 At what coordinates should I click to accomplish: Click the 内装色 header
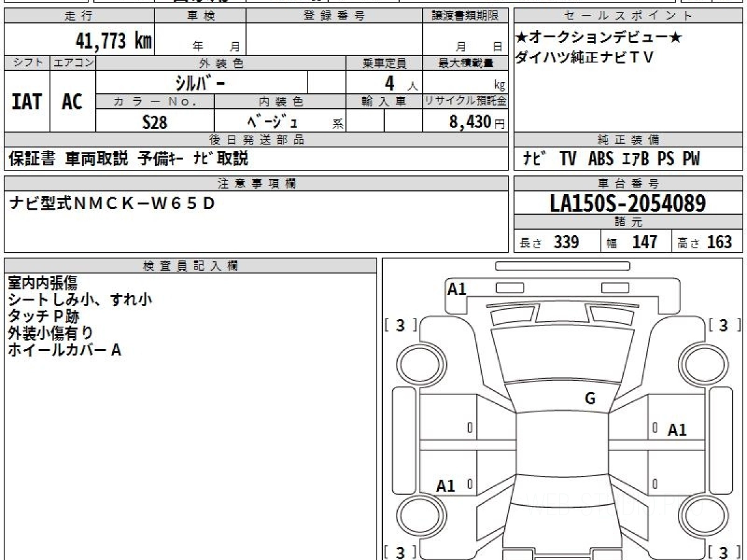pos(280,101)
